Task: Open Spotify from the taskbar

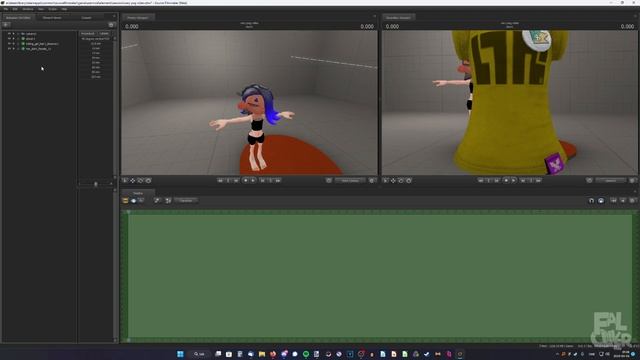Action: tap(306, 354)
